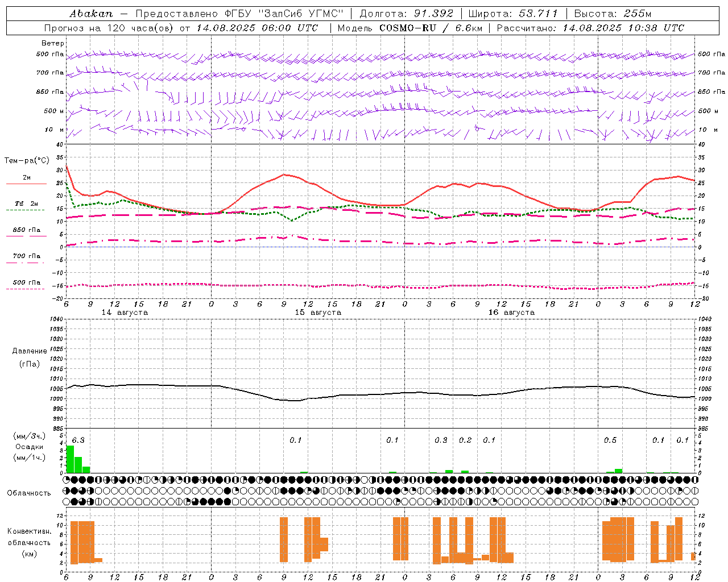Screen dimensions: 728x582
Task: Select the 0.5 precipitation total value
Action: point(610,440)
